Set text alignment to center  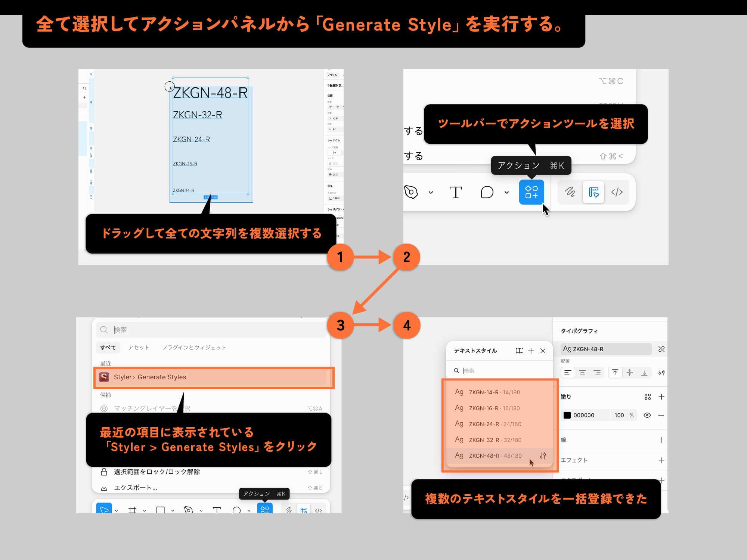tap(582, 373)
